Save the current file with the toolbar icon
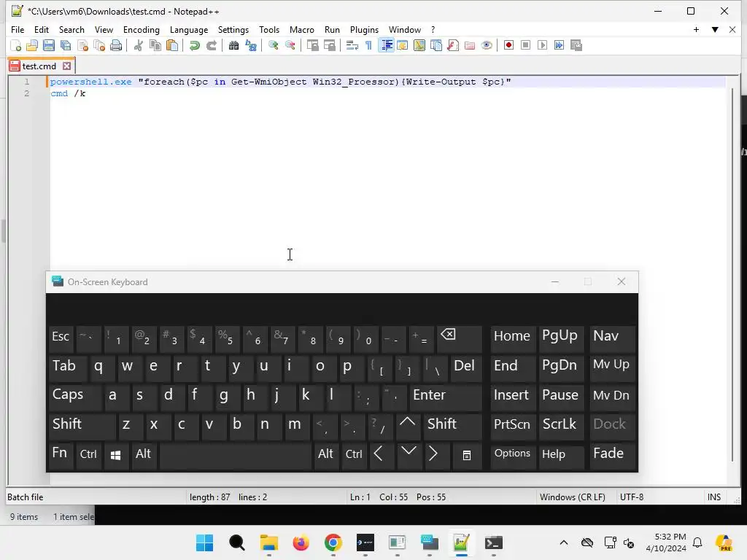 click(x=49, y=45)
